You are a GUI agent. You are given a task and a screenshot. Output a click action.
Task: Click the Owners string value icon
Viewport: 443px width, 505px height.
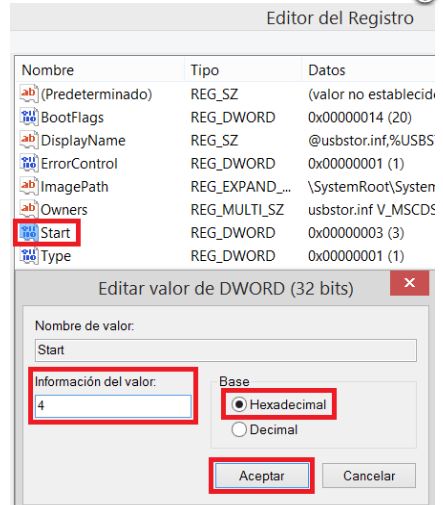tap(29, 209)
